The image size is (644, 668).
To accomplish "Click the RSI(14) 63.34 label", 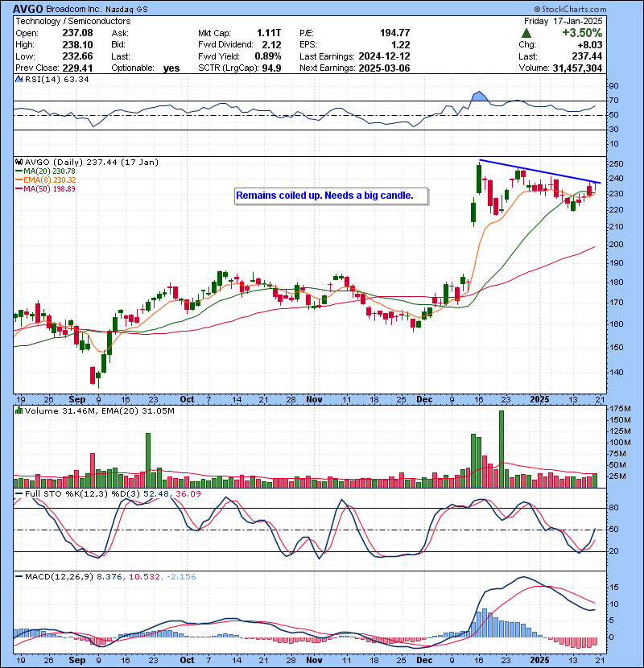I will click(x=56, y=79).
